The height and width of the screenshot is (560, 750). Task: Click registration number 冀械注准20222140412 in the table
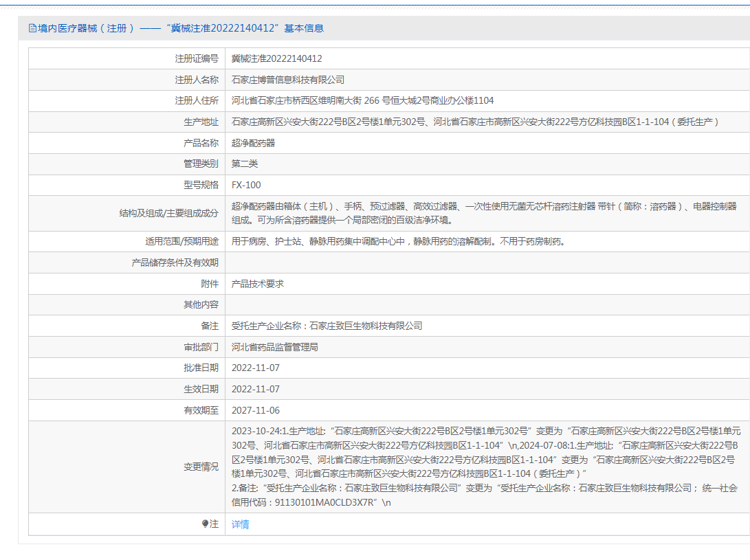(276, 59)
